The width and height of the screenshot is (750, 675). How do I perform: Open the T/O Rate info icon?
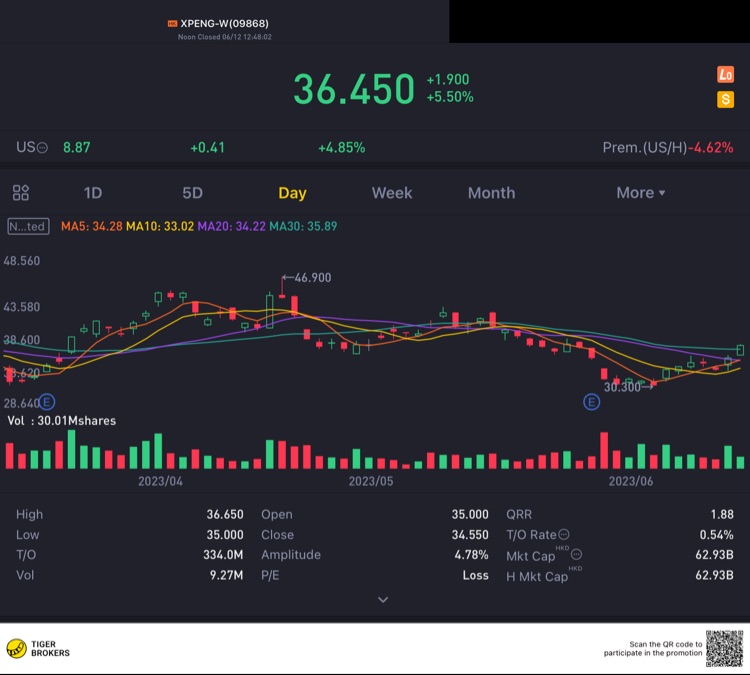click(564, 534)
